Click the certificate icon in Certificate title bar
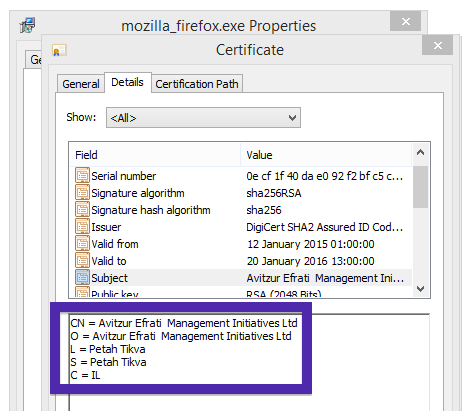Image resolution: width=474 pixels, height=411 pixels. click(59, 50)
